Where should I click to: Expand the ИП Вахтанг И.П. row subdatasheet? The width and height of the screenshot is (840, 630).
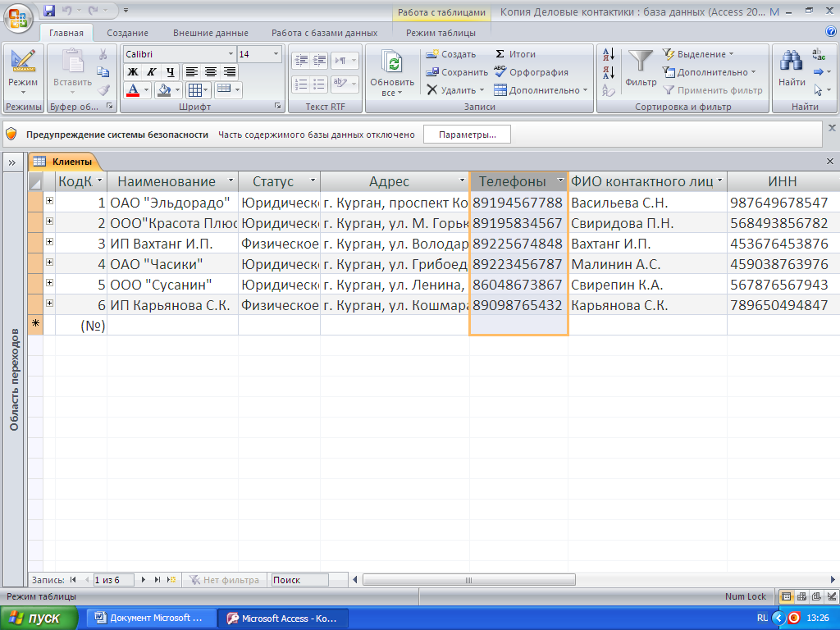click(x=49, y=242)
